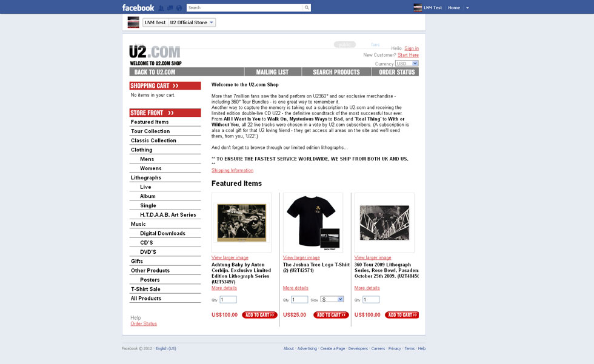Click the Sign in link
The height and width of the screenshot is (364, 594).
point(412,48)
